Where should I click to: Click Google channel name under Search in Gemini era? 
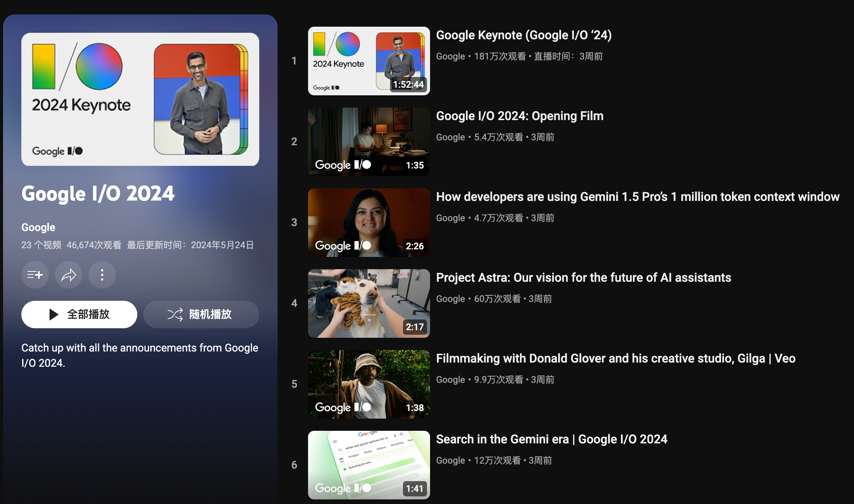pyautogui.click(x=450, y=461)
